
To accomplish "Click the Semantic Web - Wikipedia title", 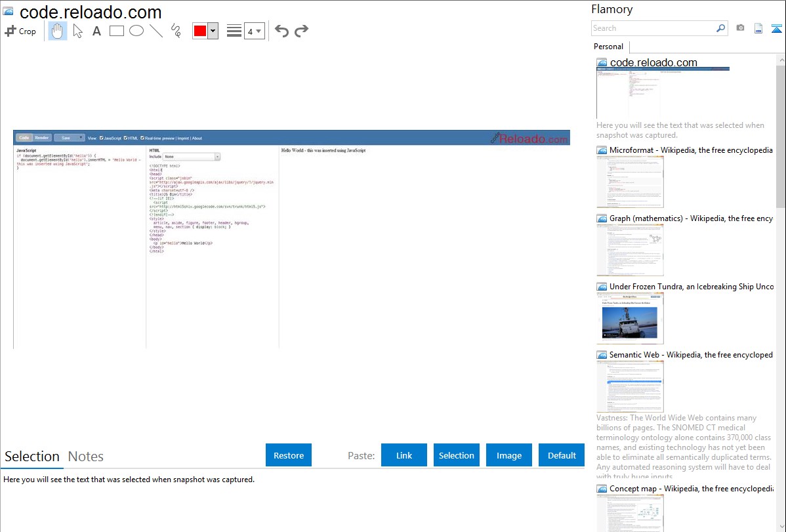I will [x=692, y=355].
